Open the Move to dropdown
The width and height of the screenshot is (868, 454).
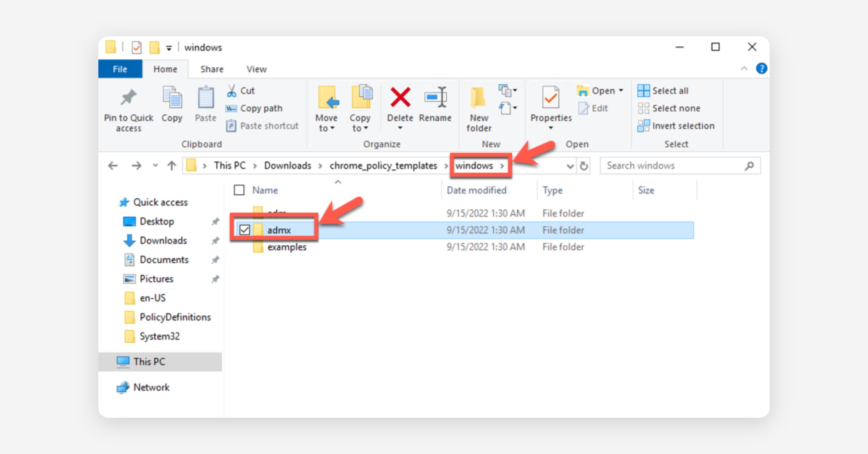[326, 123]
